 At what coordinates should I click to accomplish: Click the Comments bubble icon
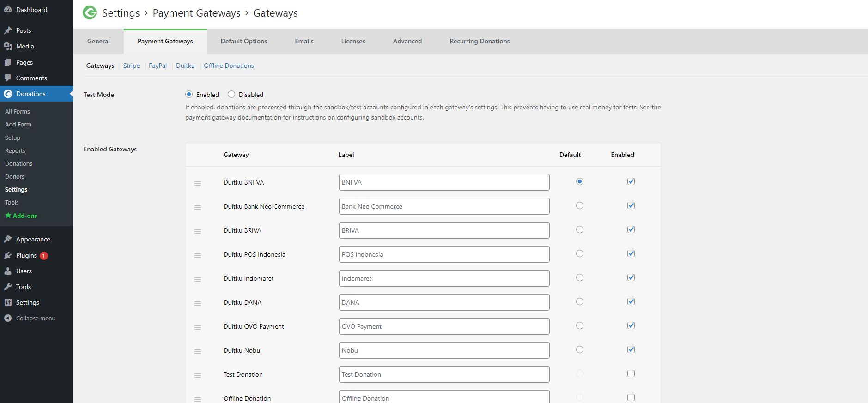pos(8,78)
